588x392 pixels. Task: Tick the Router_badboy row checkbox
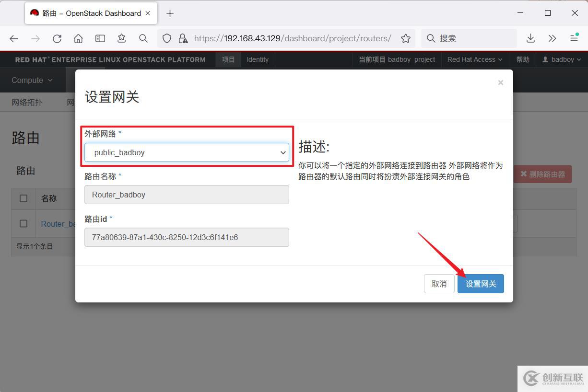click(x=24, y=223)
